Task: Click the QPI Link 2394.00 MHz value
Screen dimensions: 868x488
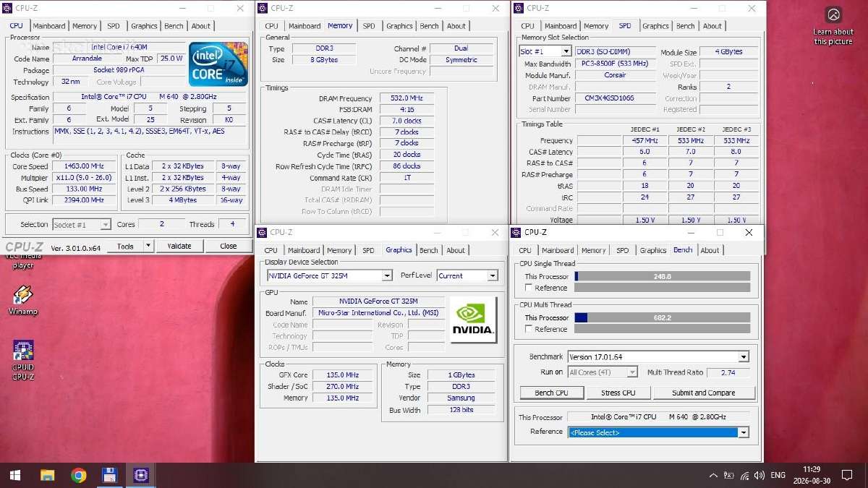Action: [x=84, y=200]
